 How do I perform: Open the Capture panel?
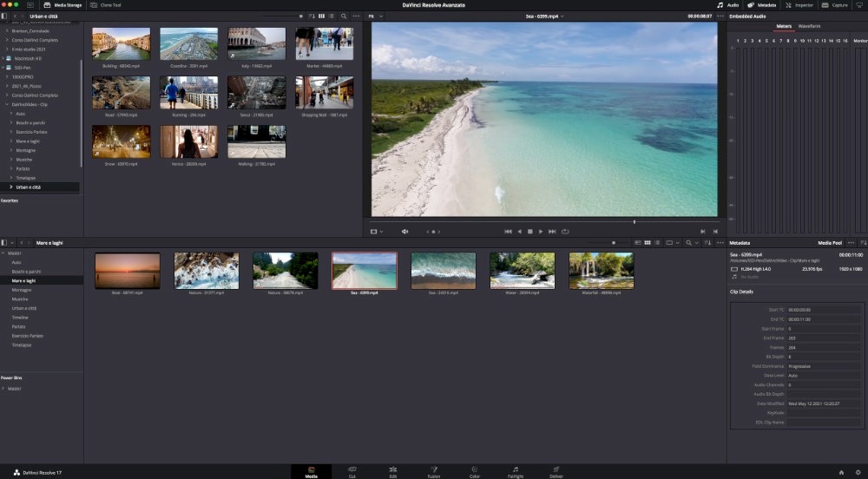coord(835,5)
